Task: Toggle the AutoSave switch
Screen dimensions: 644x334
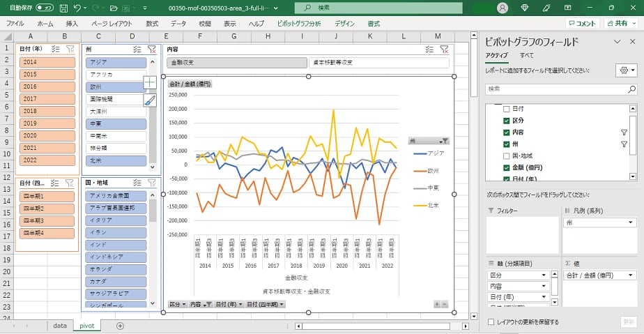Action: click(x=45, y=8)
